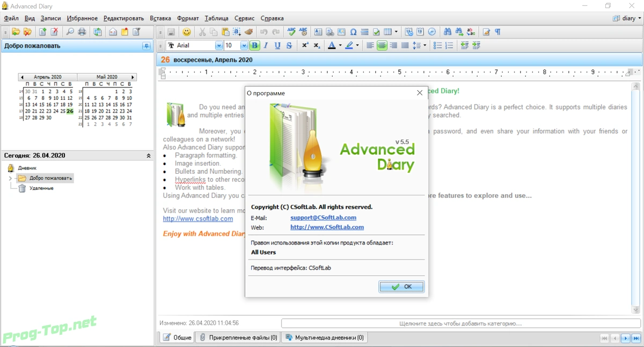Click the decrease indent icon
Image resolution: width=644 pixels, height=347 pixels.
(465, 46)
